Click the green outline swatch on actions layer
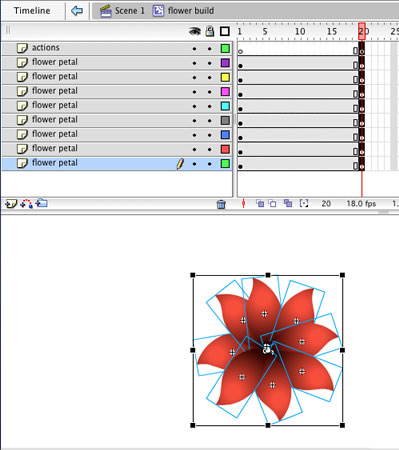This screenshot has width=399, height=450. click(225, 48)
